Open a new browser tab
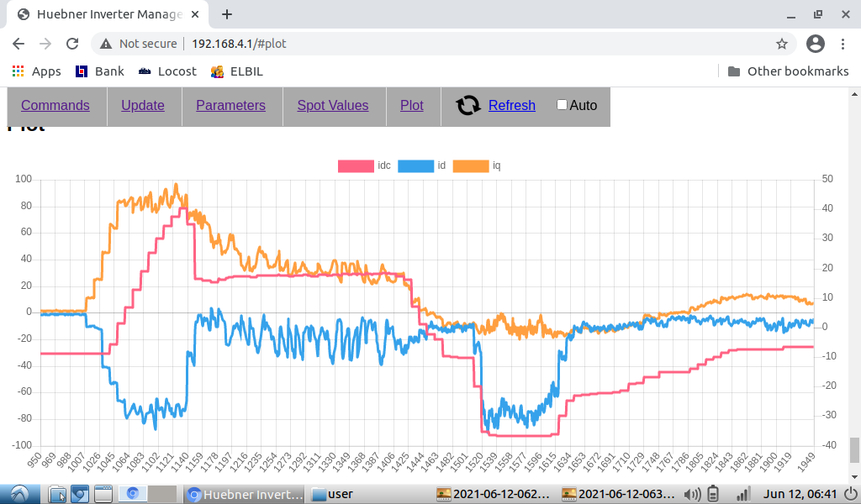 point(227,14)
